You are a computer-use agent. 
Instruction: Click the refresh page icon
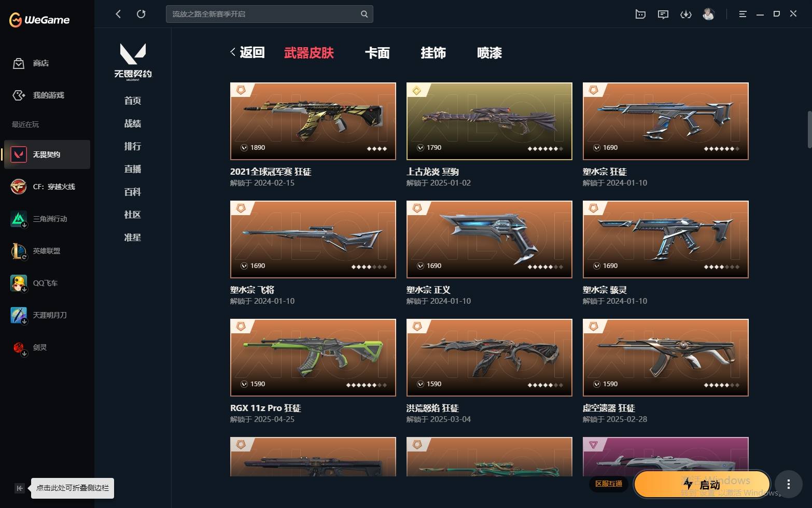click(141, 14)
